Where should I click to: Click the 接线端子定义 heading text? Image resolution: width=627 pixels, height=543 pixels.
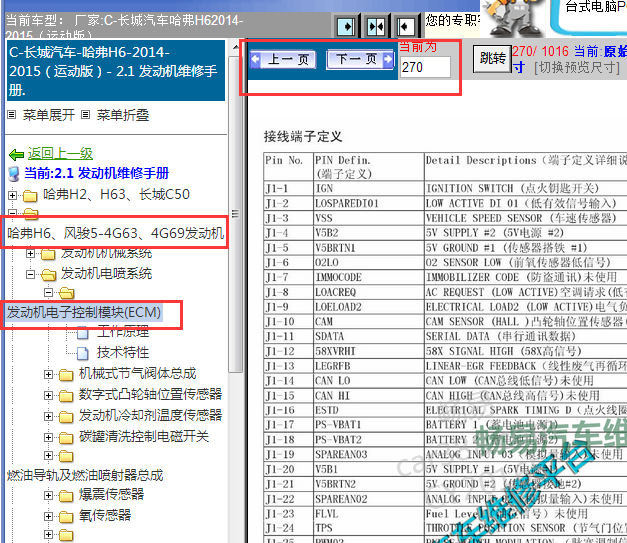pyautogui.click(x=303, y=136)
